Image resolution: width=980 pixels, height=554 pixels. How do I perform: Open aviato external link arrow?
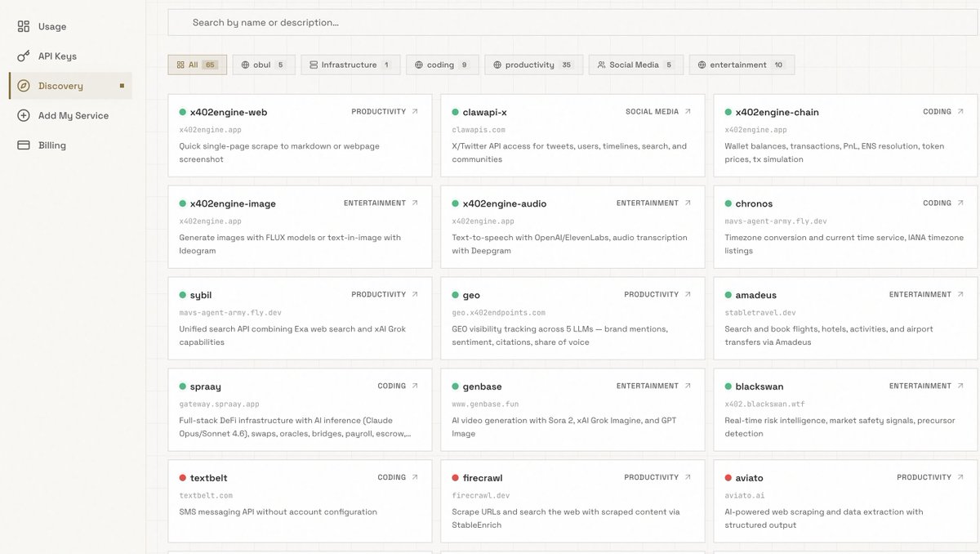point(960,477)
